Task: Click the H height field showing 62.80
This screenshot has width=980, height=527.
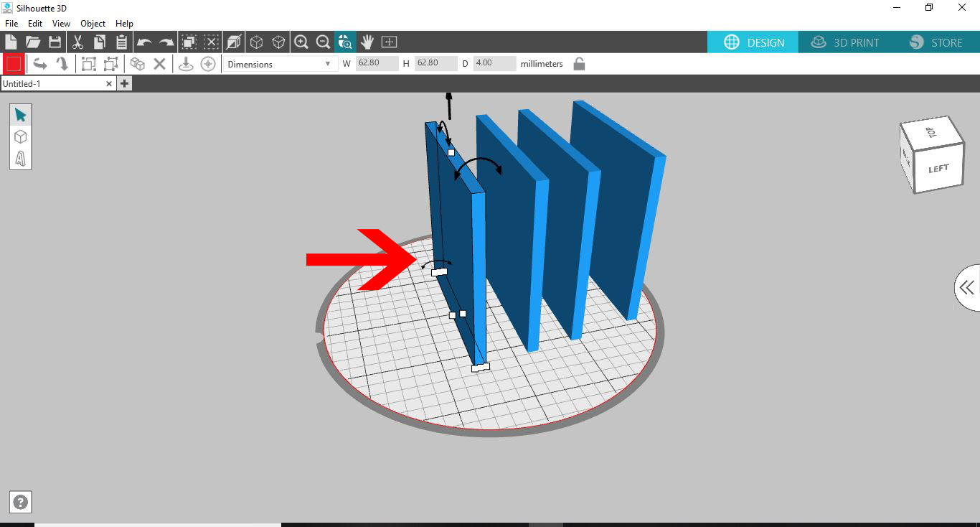Action: coord(435,63)
